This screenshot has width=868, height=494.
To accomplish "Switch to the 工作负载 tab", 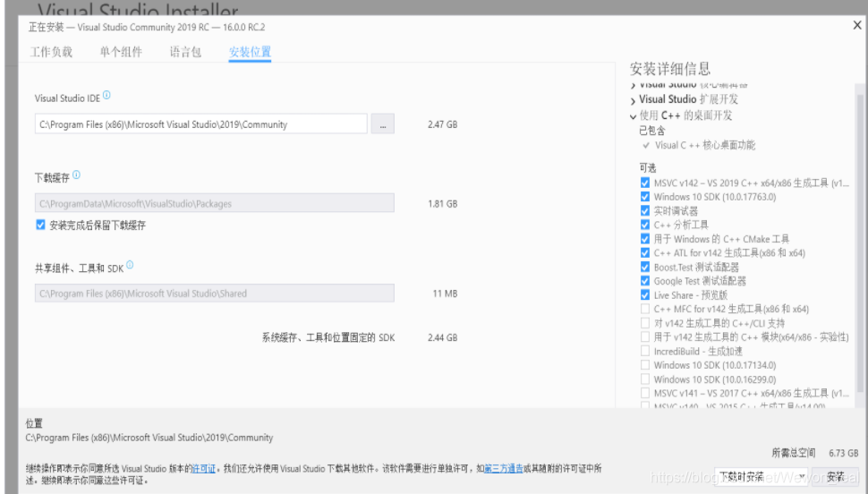I will (51, 52).
